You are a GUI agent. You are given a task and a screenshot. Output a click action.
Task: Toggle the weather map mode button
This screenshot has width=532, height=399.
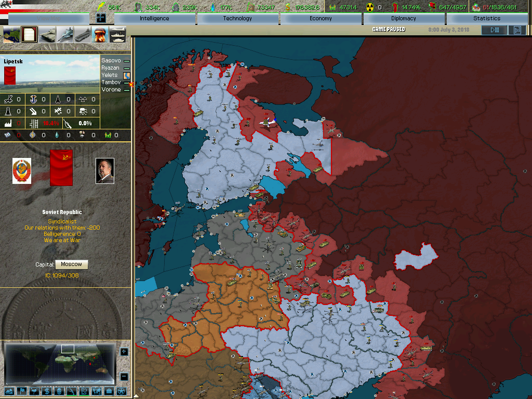click(34, 391)
